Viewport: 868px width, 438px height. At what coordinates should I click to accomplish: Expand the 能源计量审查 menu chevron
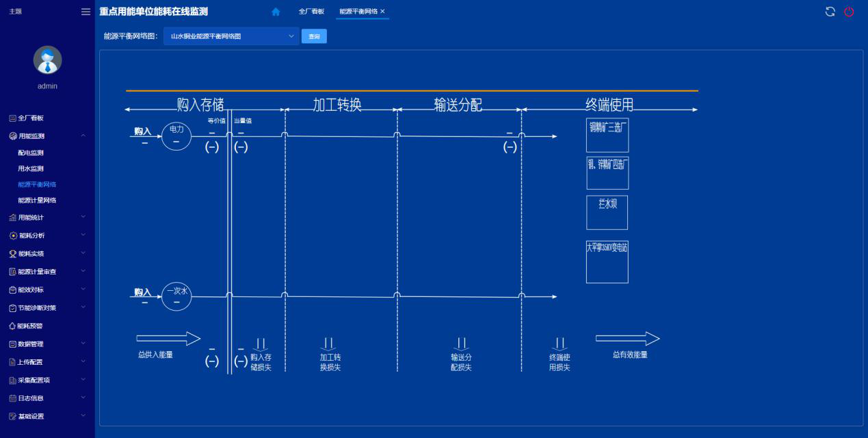coord(83,272)
